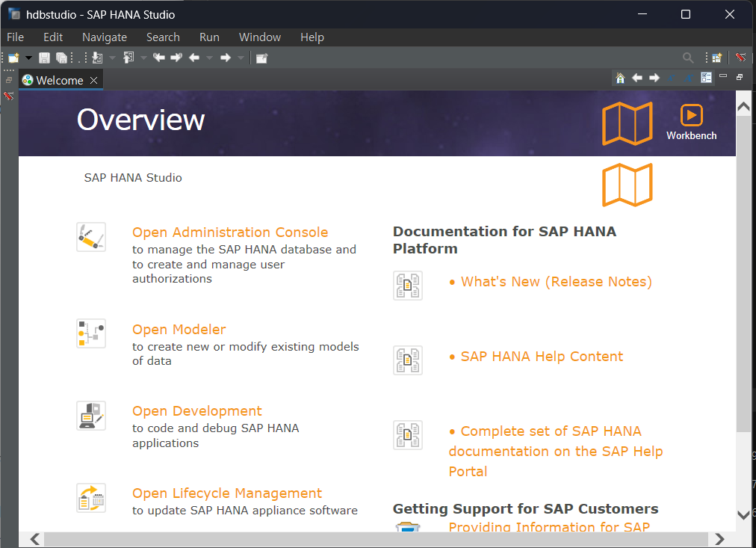This screenshot has height=548, width=756.
Task: Expand the Previous Annotation dropdown arrow
Action: (x=143, y=58)
